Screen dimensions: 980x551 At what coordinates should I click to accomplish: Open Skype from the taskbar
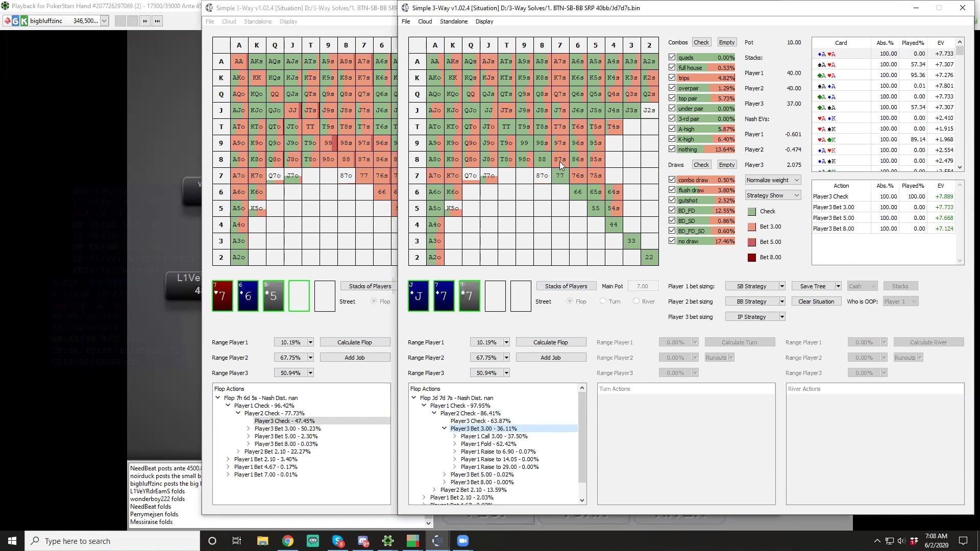(x=338, y=541)
